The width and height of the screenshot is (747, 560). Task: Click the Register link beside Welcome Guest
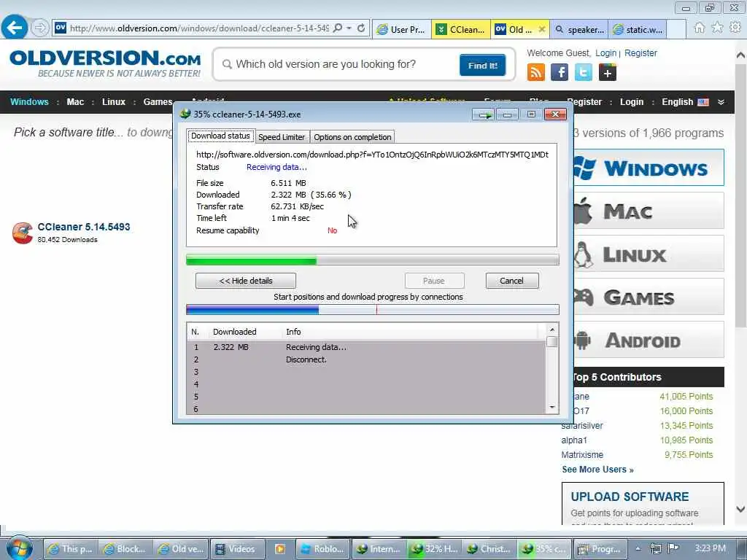(640, 52)
